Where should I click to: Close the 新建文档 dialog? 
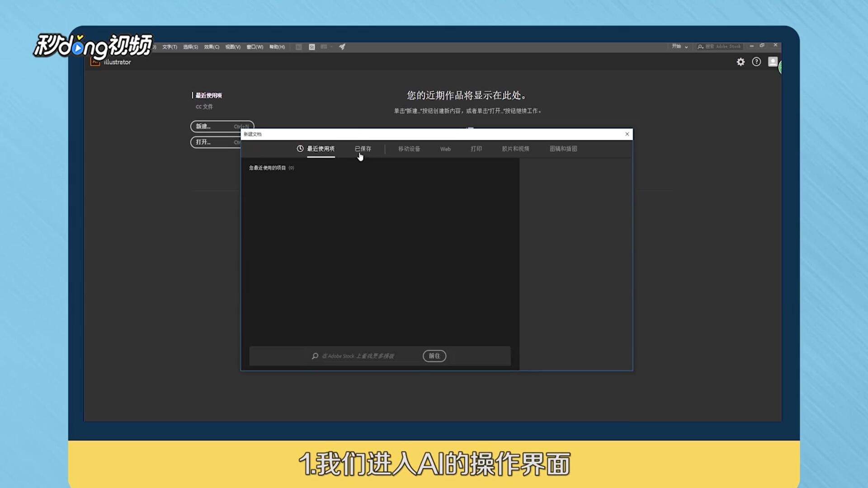(x=627, y=134)
